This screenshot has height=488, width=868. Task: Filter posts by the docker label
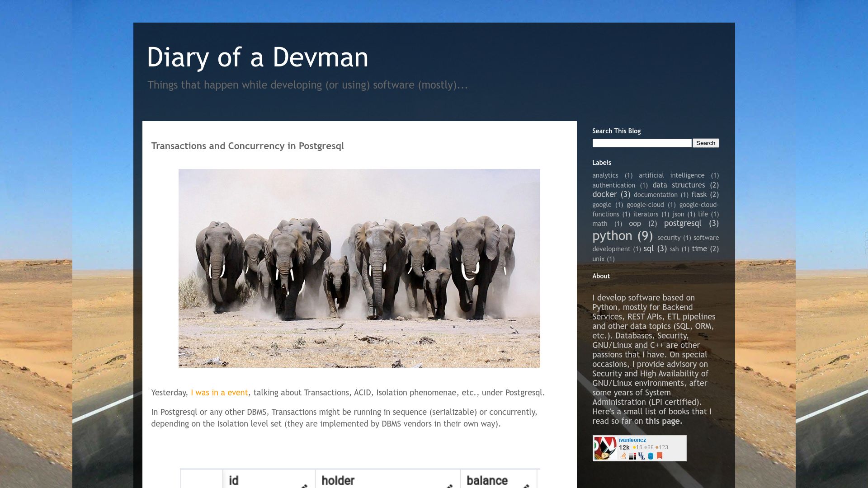[x=604, y=194]
